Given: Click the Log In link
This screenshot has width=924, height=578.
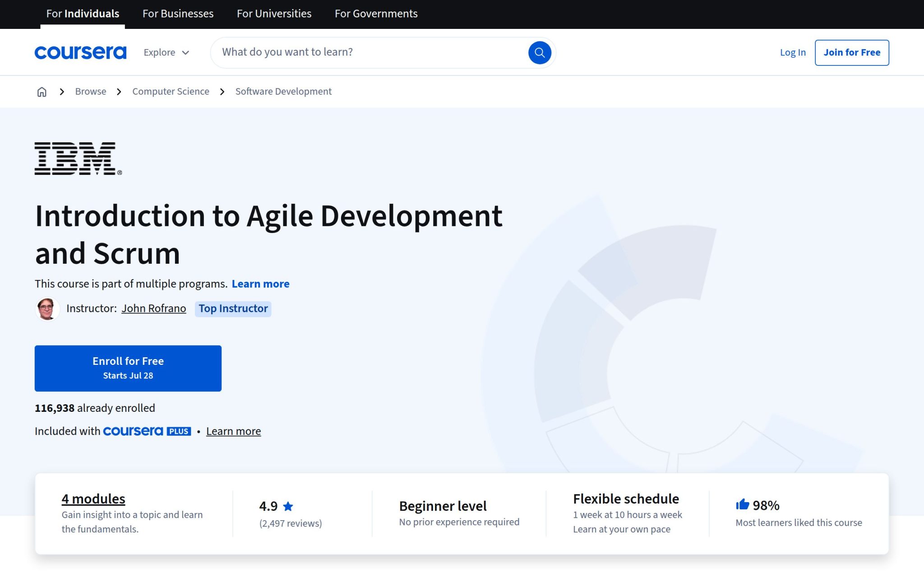Looking at the screenshot, I should point(793,52).
